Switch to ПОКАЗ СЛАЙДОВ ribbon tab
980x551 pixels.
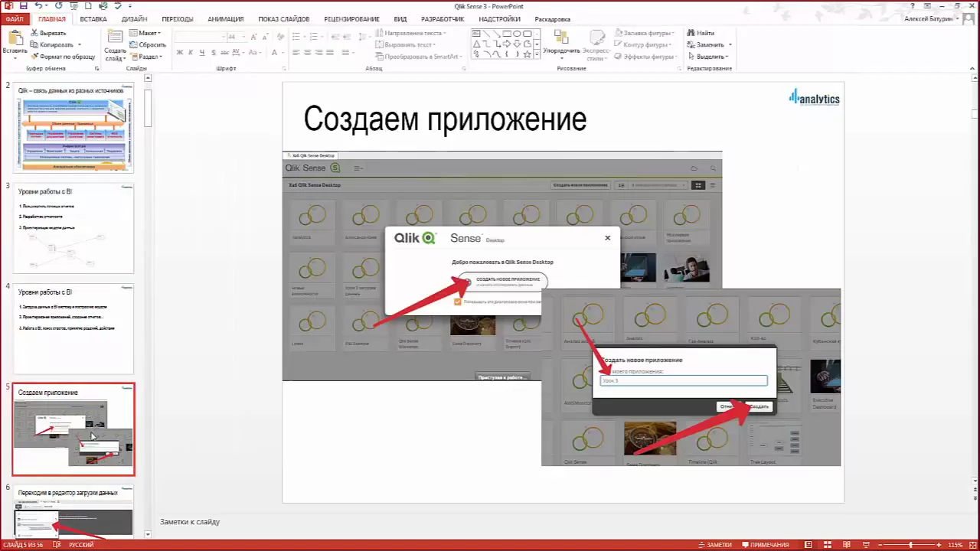pos(283,19)
